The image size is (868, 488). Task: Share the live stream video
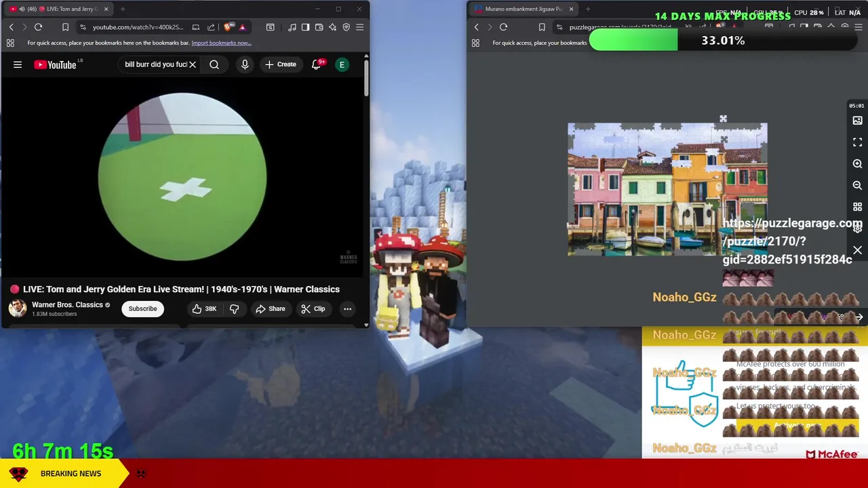click(271, 309)
